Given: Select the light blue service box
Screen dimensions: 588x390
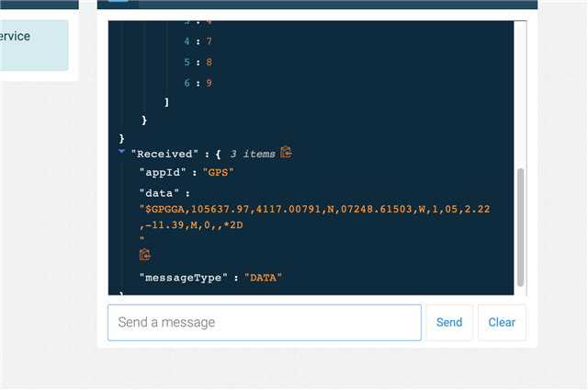Looking at the screenshot, I should 34,45.
